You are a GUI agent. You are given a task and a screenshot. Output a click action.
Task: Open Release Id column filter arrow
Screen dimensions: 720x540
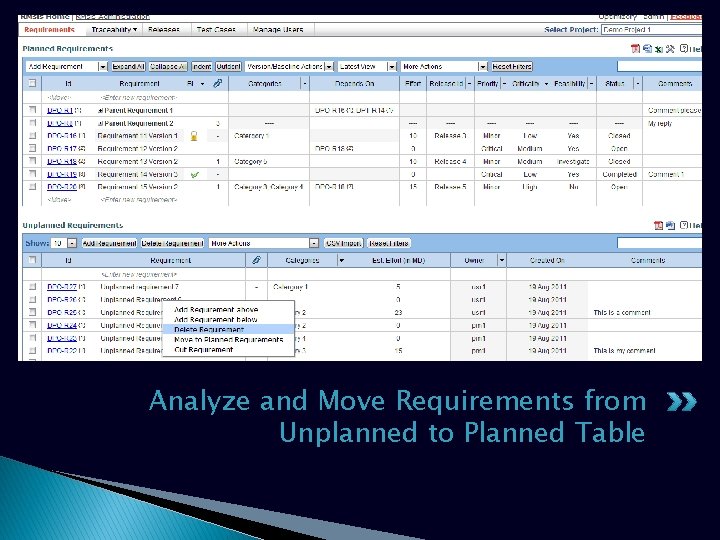pyautogui.click(x=469, y=84)
